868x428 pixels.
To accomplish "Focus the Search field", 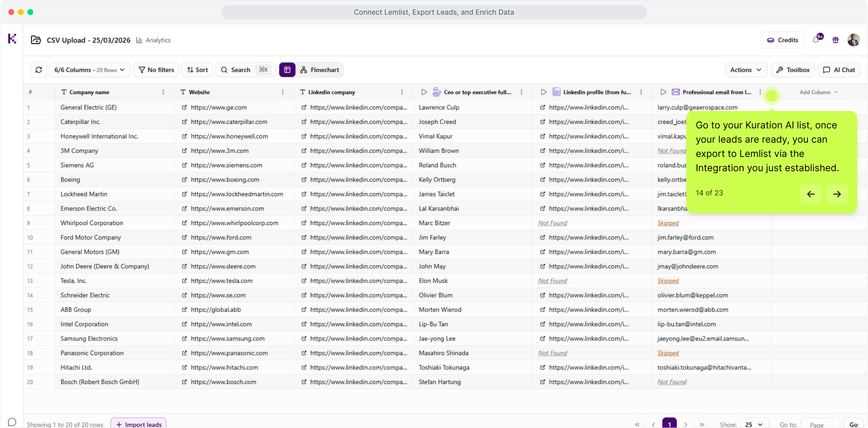I will pos(246,70).
